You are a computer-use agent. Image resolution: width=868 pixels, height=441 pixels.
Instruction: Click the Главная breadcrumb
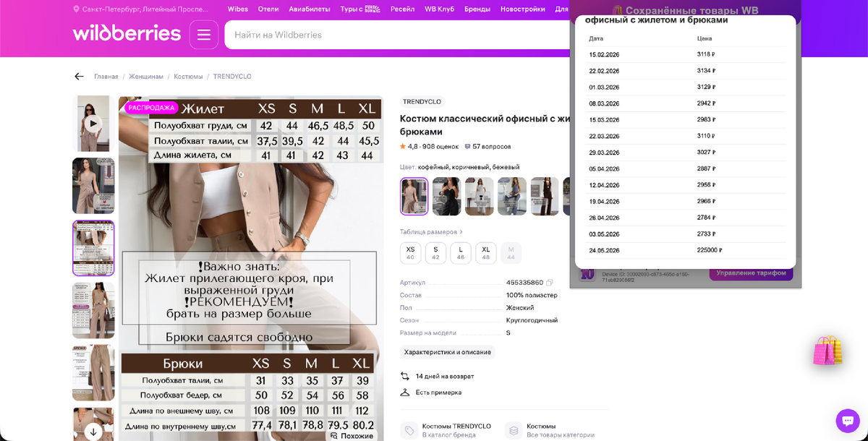(106, 77)
